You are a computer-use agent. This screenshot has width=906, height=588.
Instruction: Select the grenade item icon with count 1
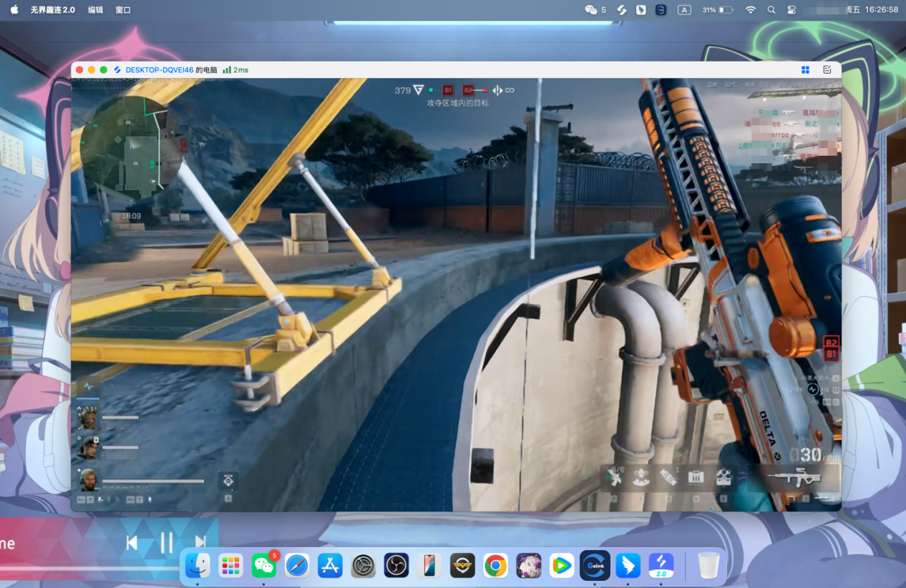click(668, 477)
